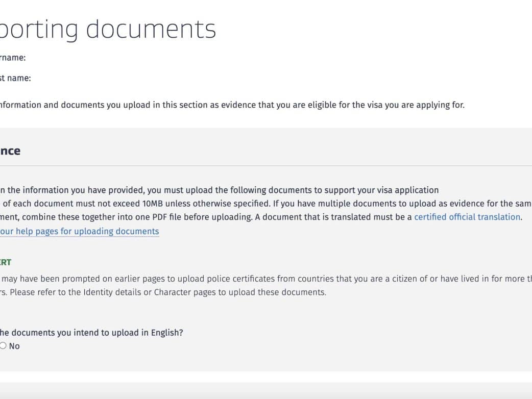Click the No radio option label
Image resolution: width=532 pixels, height=399 pixels.
[14, 346]
